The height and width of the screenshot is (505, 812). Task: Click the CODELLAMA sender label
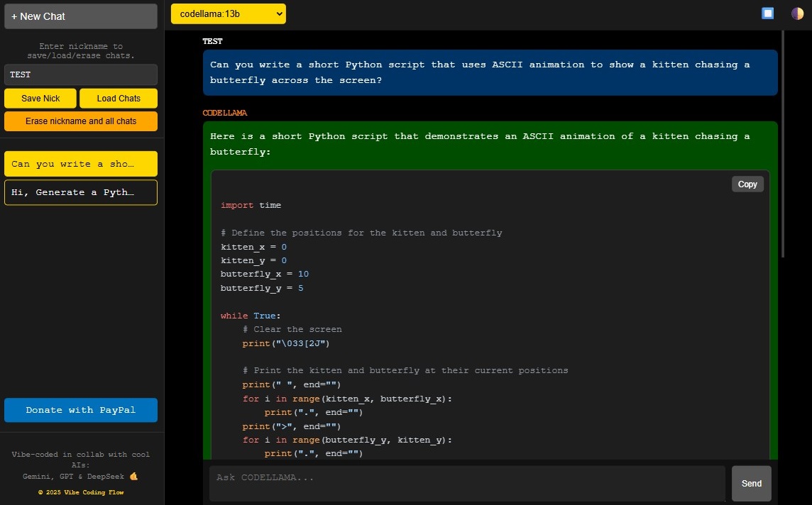point(225,113)
